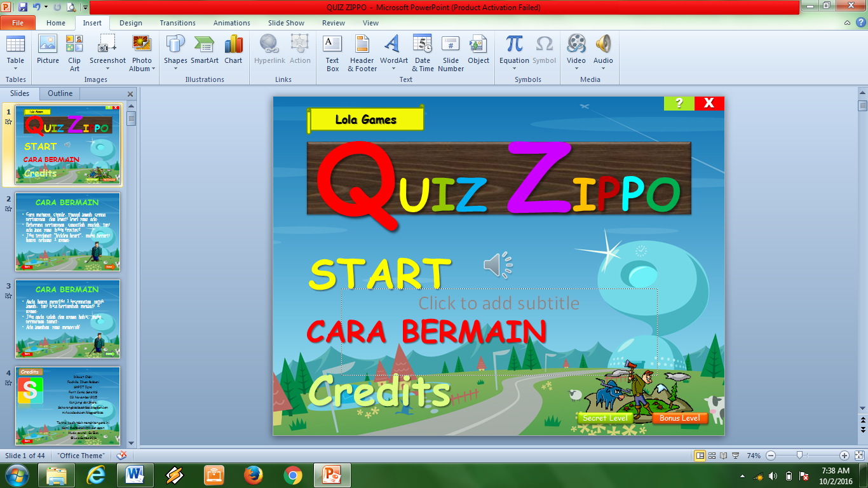Zoom out with the minus button
The height and width of the screenshot is (488, 868).
click(771, 456)
